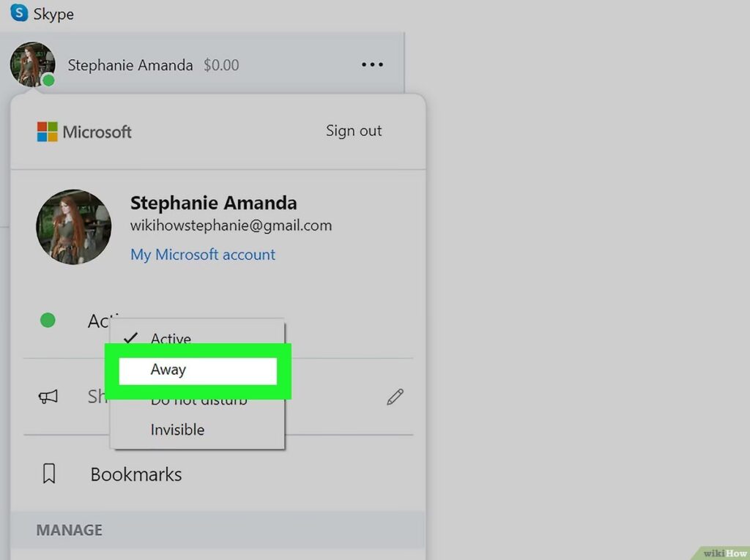The height and width of the screenshot is (560, 750).
Task: Click the large profile picture
Action: click(74, 227)
